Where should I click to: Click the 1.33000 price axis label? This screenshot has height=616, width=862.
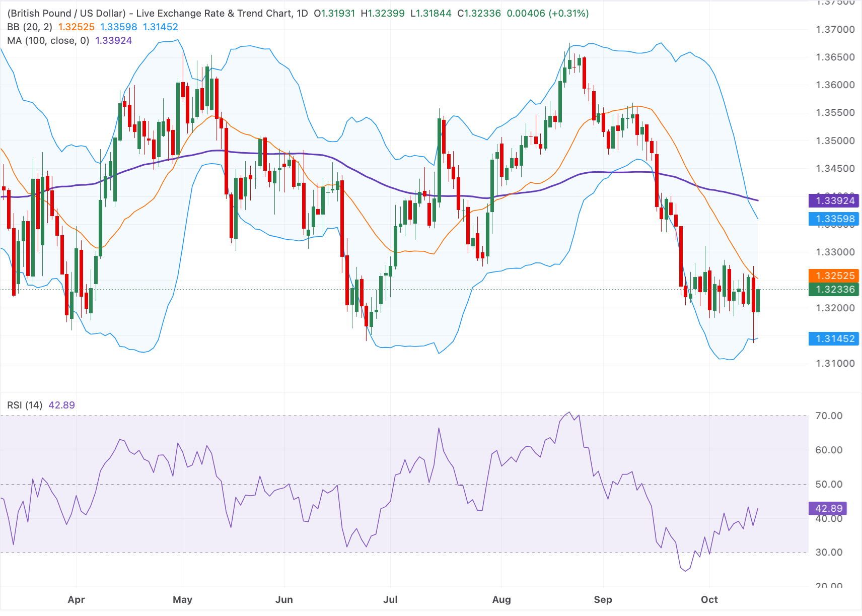pos(835,252)
